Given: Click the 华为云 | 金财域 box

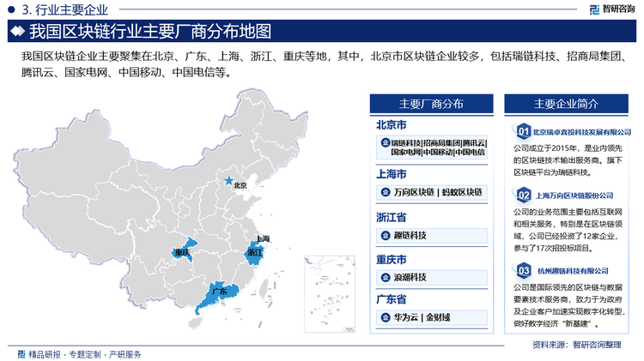Looking at the screenshot, I should 432,317.
